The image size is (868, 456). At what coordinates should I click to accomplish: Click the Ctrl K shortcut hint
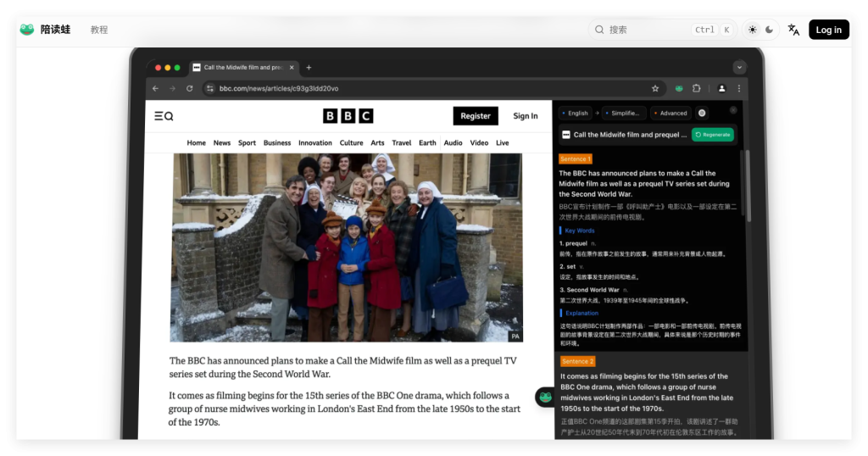[712, 30]
